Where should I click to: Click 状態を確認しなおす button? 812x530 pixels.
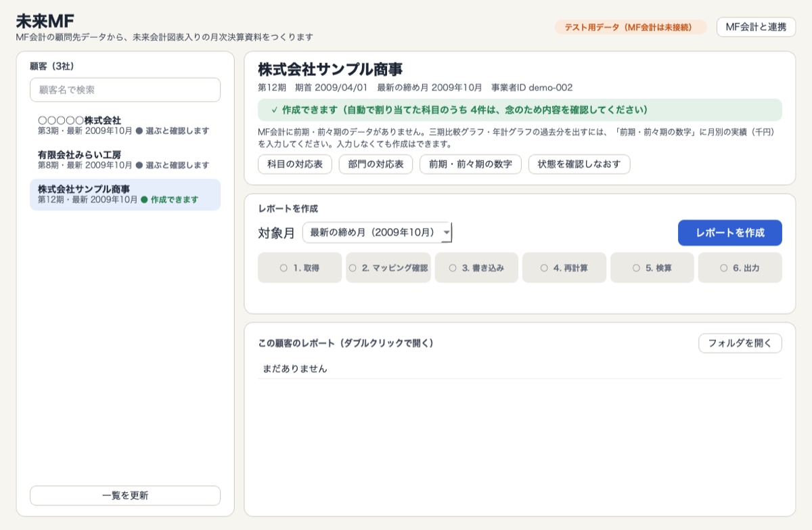[x=579, y=164]
